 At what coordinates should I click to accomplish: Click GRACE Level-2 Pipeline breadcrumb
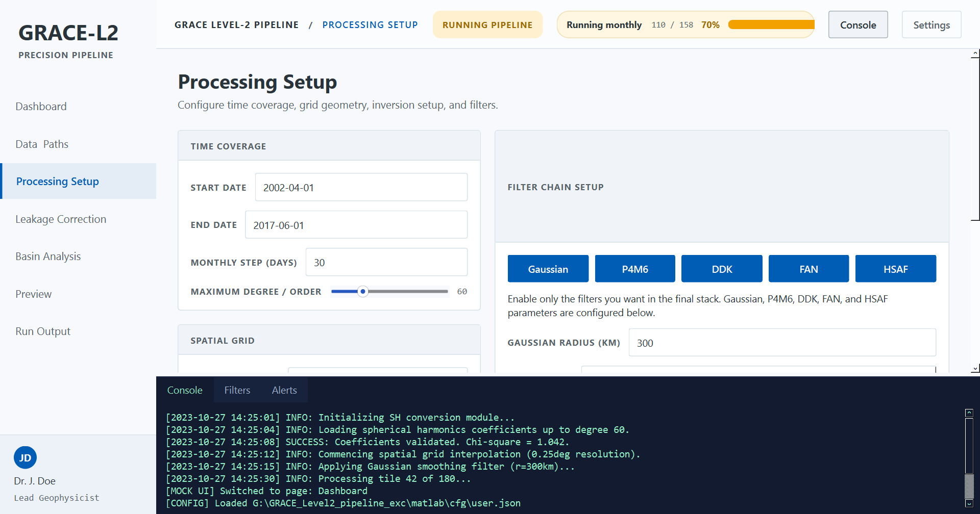click(236, 24)
